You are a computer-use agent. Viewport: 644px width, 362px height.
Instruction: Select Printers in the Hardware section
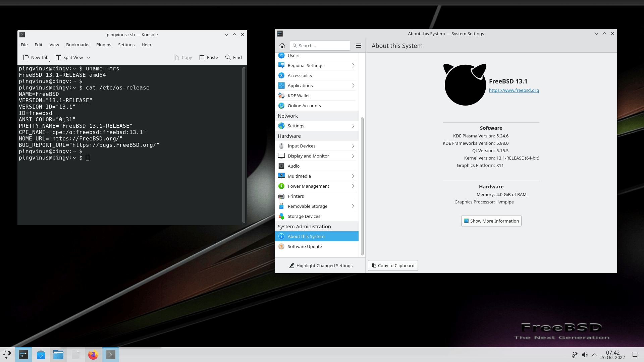point(296,196)
